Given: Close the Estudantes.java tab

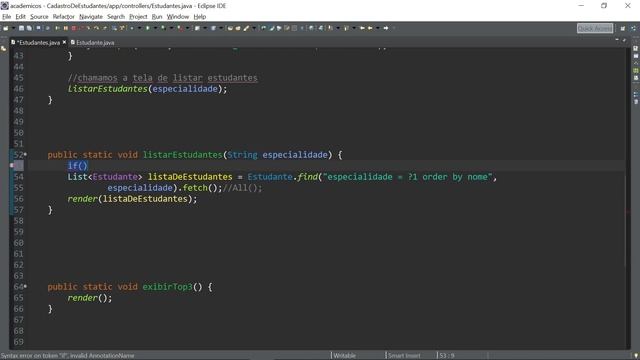Looking at the screenshot, I should coord(64,42).
